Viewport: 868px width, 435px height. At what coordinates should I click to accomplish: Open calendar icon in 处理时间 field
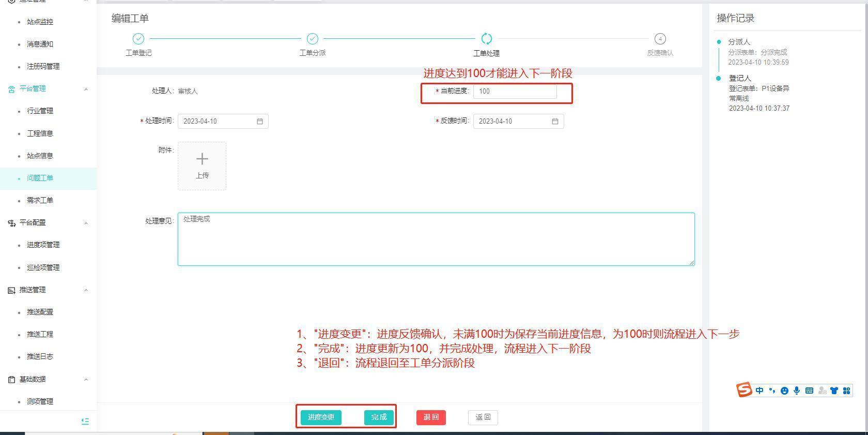pos(260,122)
